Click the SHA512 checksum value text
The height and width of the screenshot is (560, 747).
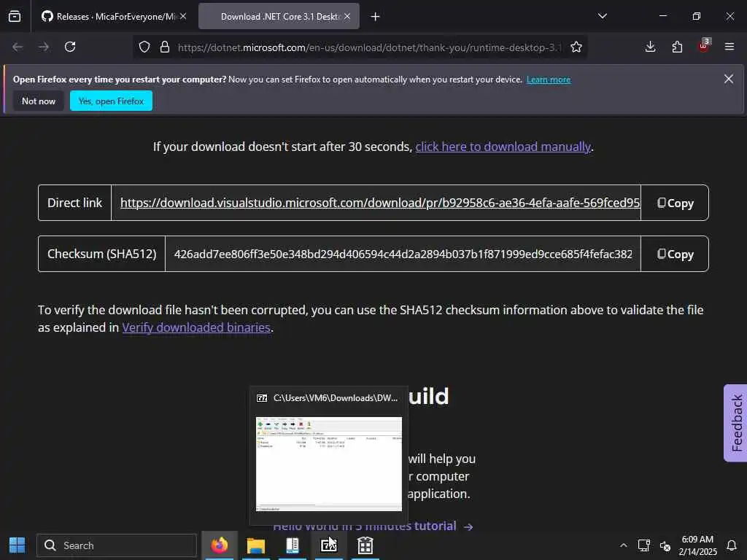pos(403,254)
